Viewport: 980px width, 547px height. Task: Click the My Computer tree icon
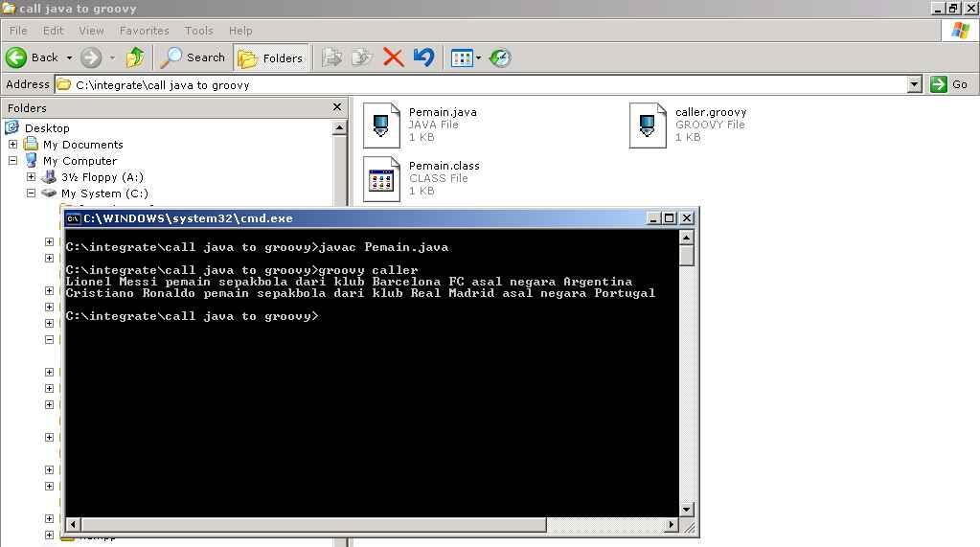31,160
